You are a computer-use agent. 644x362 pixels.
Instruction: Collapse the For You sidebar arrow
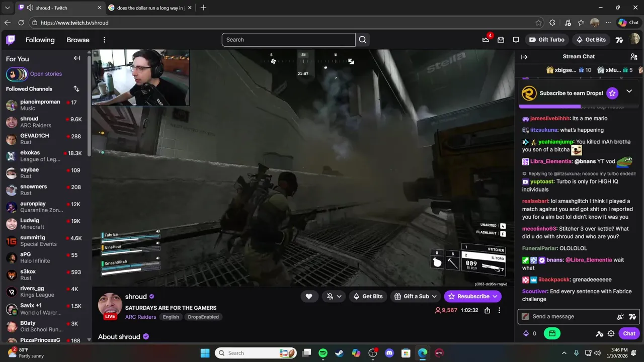pyautogui.click(x=77, y=58)
